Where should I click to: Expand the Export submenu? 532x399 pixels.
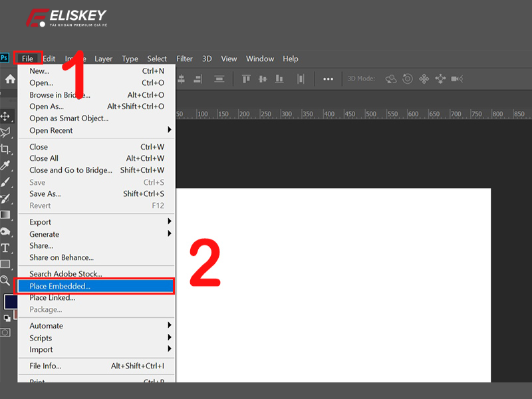(x=40, y=221)
